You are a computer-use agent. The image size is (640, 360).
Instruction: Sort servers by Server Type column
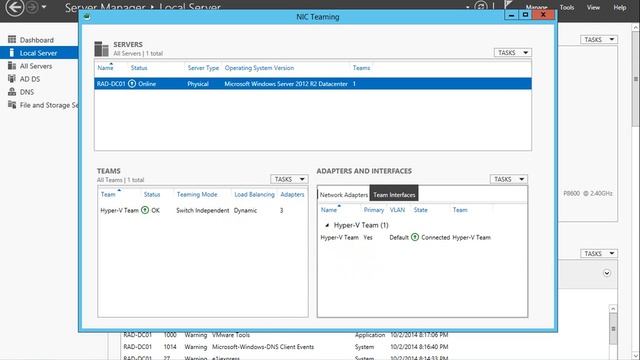[203, 68]
